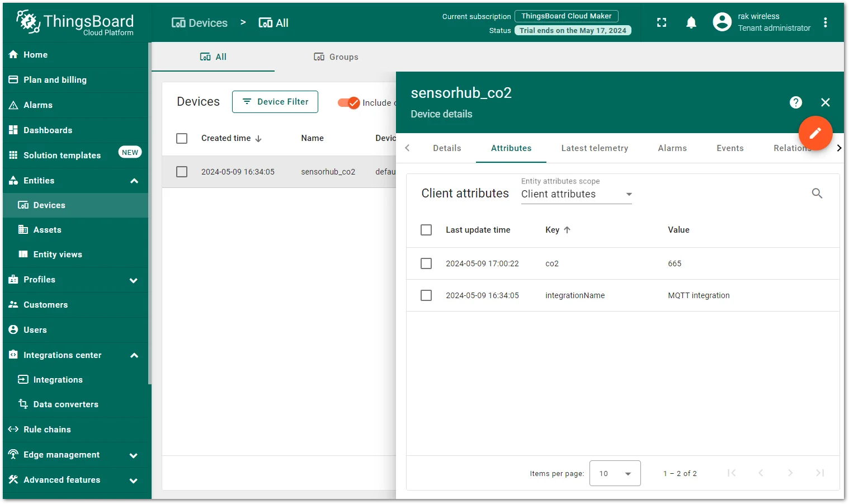Go to next attributes page
The width and height of the screenshot is (849, 504).
[x=790, y=473]
